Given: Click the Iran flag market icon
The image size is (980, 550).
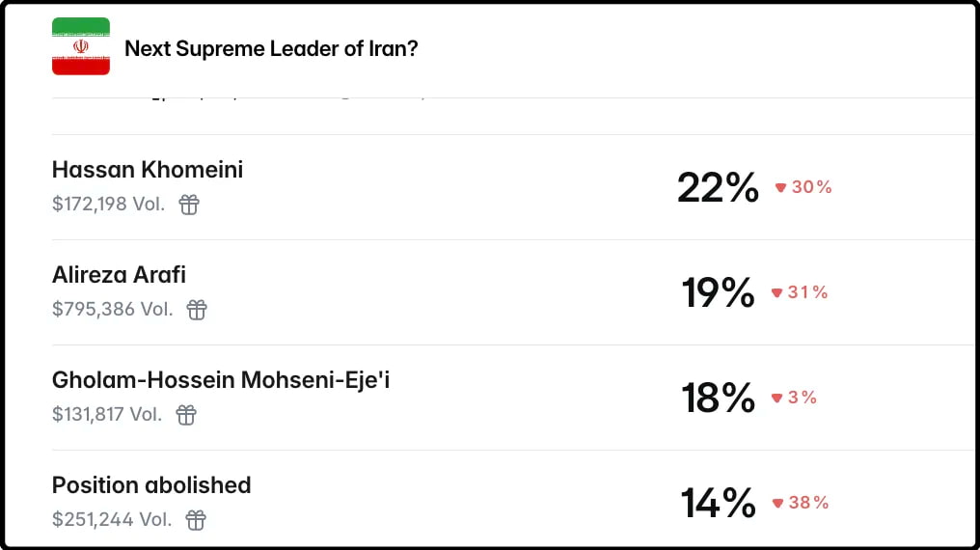Looking at the screenshot, I should (80, 46).
